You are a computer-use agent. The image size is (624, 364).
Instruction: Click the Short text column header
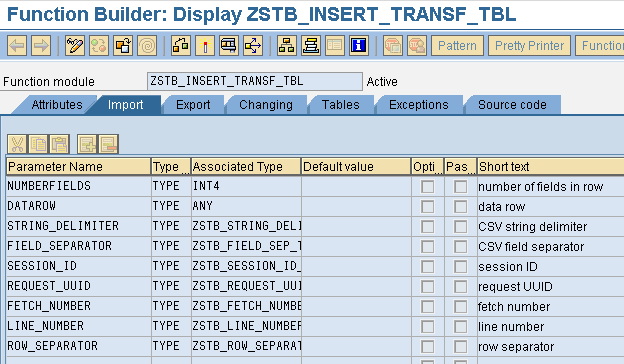[551, 166]
